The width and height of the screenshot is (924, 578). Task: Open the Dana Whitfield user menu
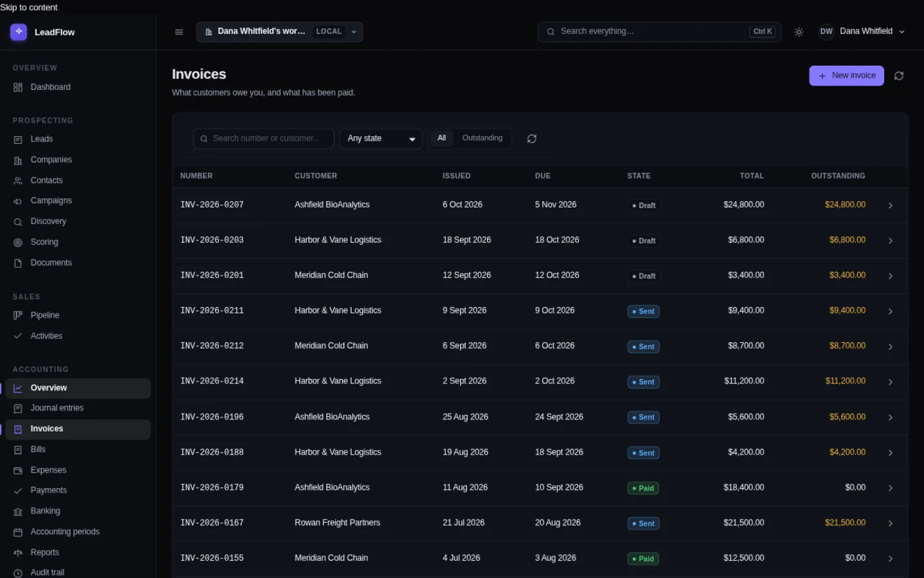862,31
